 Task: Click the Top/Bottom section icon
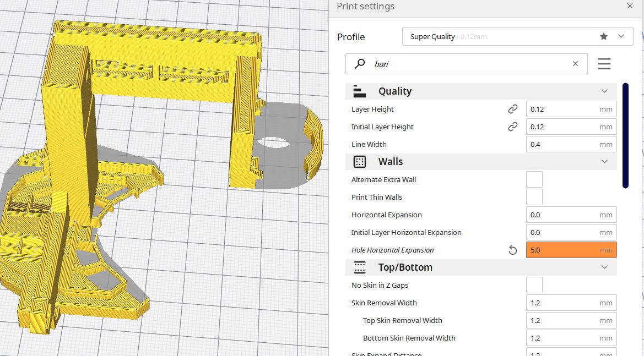359,267
